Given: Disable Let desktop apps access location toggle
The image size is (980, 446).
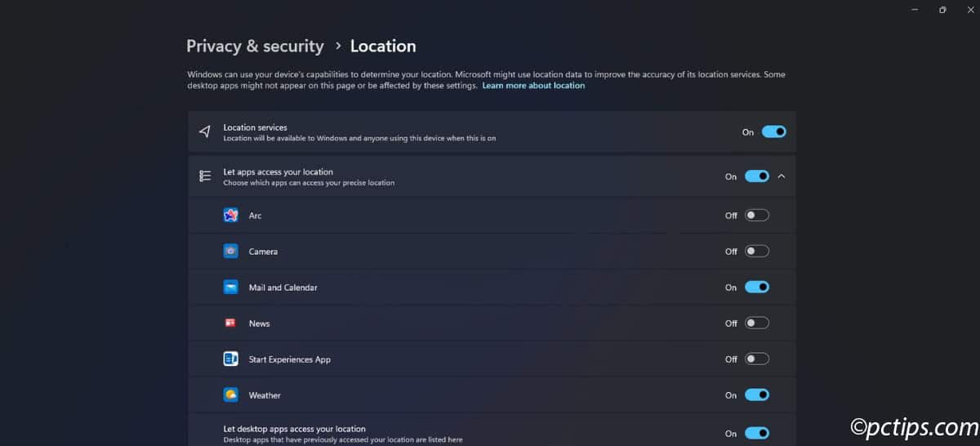Looking at the screenshot, I should tap(757, 434).
